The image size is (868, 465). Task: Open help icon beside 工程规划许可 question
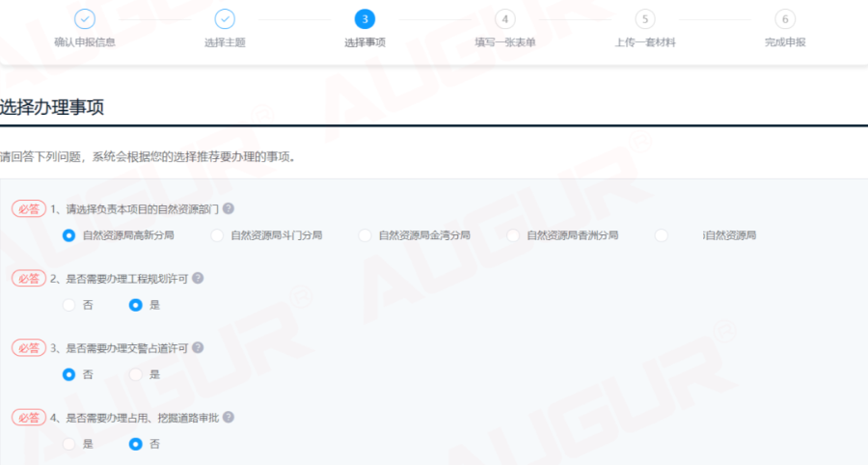(198, 278)
